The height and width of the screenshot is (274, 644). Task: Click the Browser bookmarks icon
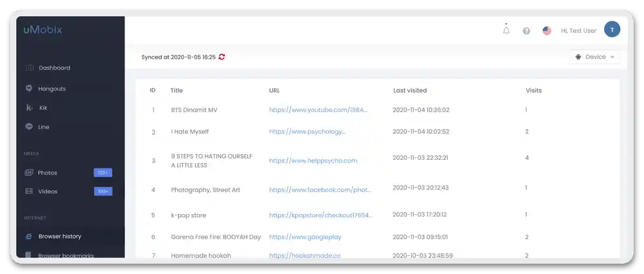[28, 255]
